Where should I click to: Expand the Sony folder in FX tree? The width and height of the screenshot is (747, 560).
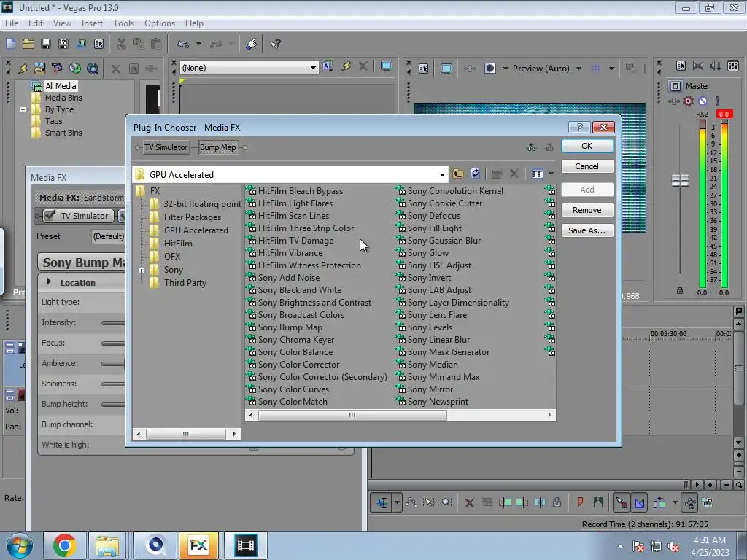click(x=141, y=271)
